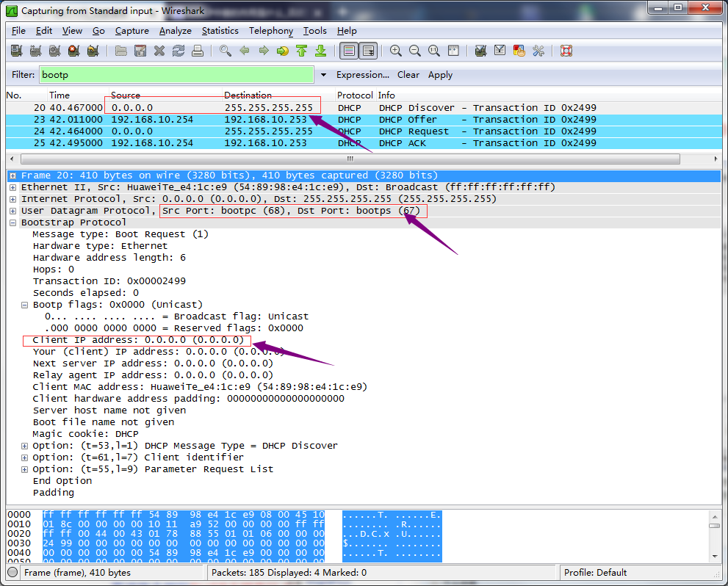
Task: Clear the display filter
Action: [408, 75]
